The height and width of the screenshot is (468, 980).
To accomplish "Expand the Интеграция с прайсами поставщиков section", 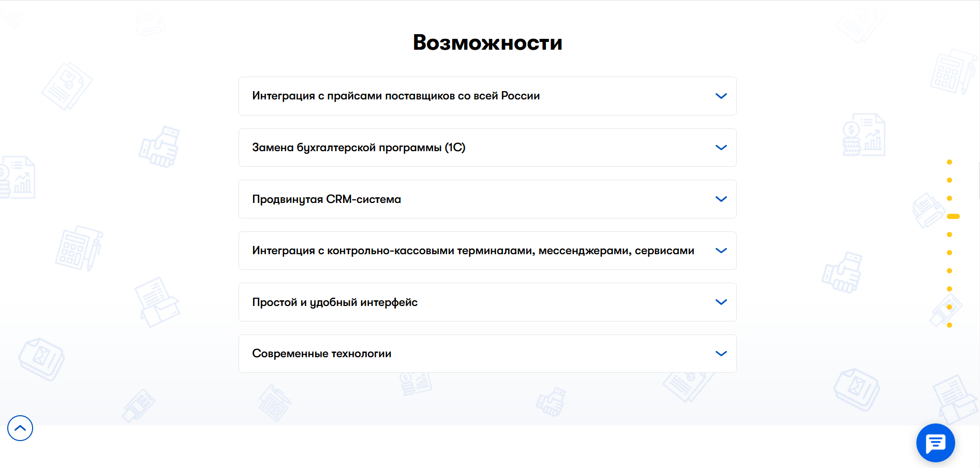I will click(x=396, y=96).
